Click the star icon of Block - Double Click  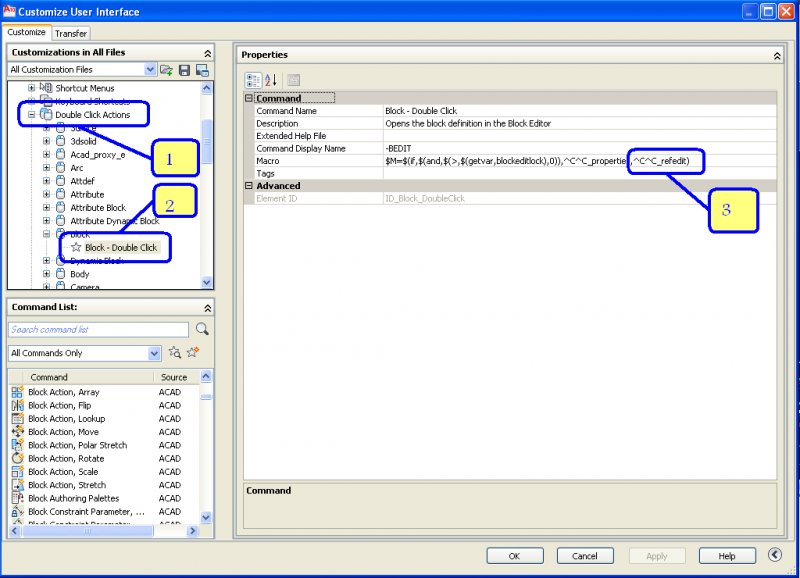click(76, 247)
